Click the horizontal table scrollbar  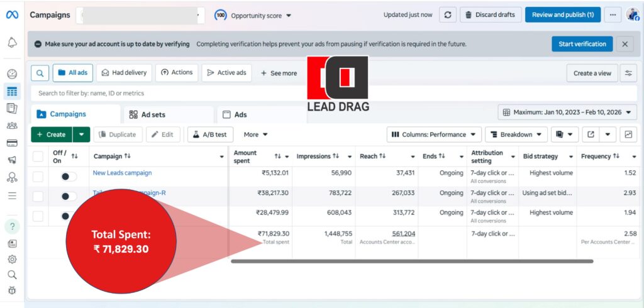412,261
